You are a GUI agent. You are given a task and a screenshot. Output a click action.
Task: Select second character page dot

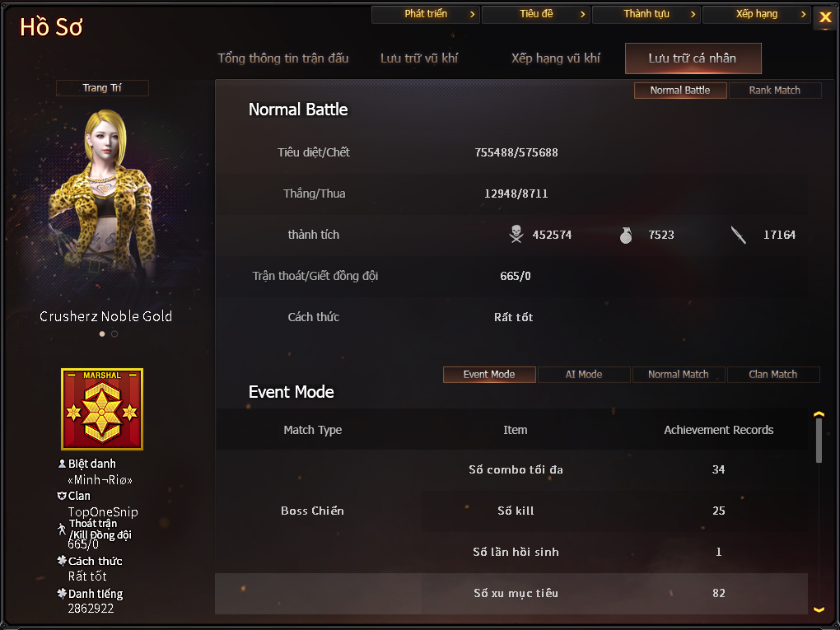pos(114,334)
